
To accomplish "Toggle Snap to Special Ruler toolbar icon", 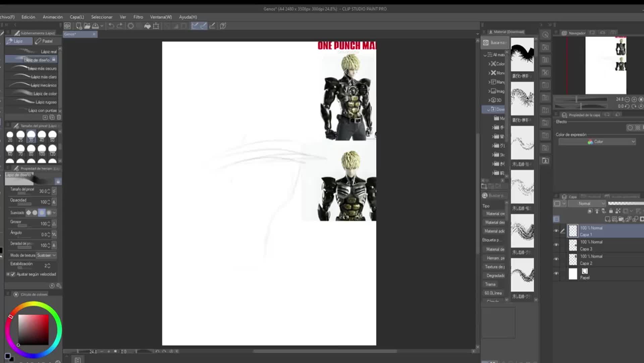I will [x=203, y=26].
